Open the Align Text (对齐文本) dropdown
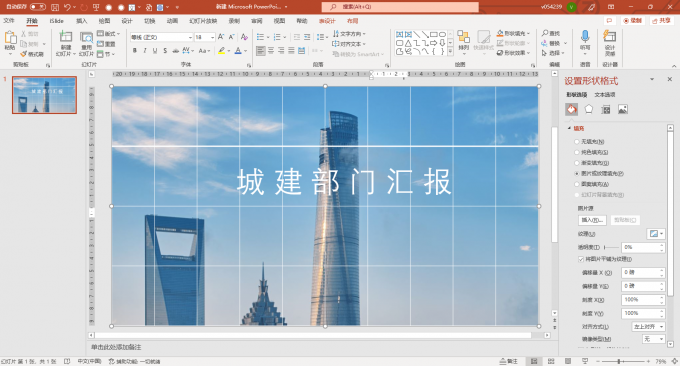The height and width of the screenshot is (366, 680). [349, 44]
